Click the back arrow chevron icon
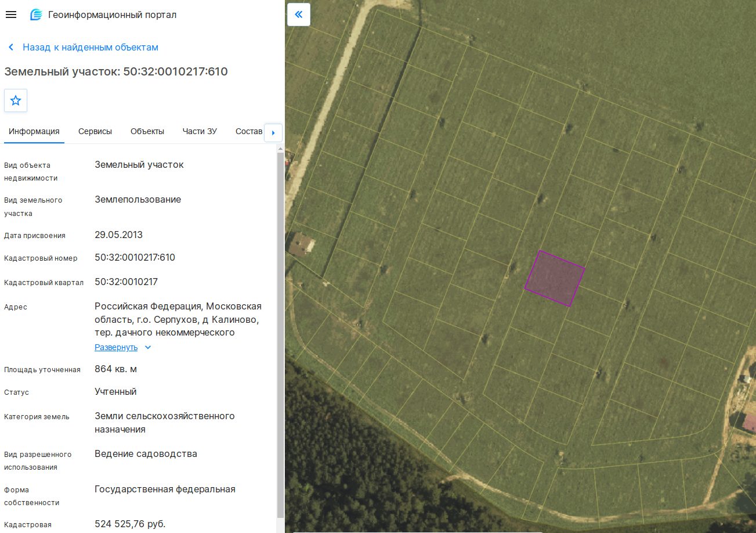This screenshot has width=756, height=533. tap(10, 47)
